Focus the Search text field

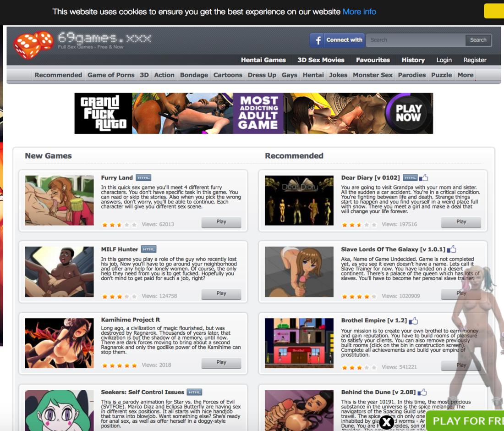tap(416, 40)
